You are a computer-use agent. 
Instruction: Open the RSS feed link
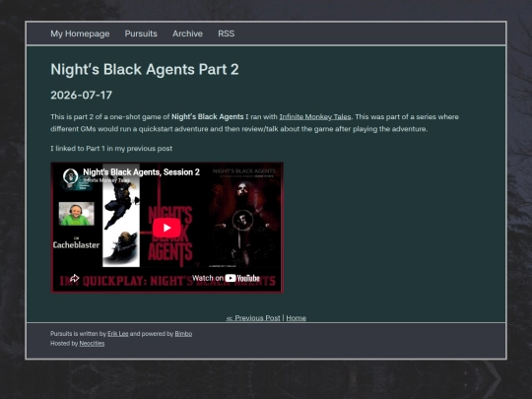click(x=226, y=33)
